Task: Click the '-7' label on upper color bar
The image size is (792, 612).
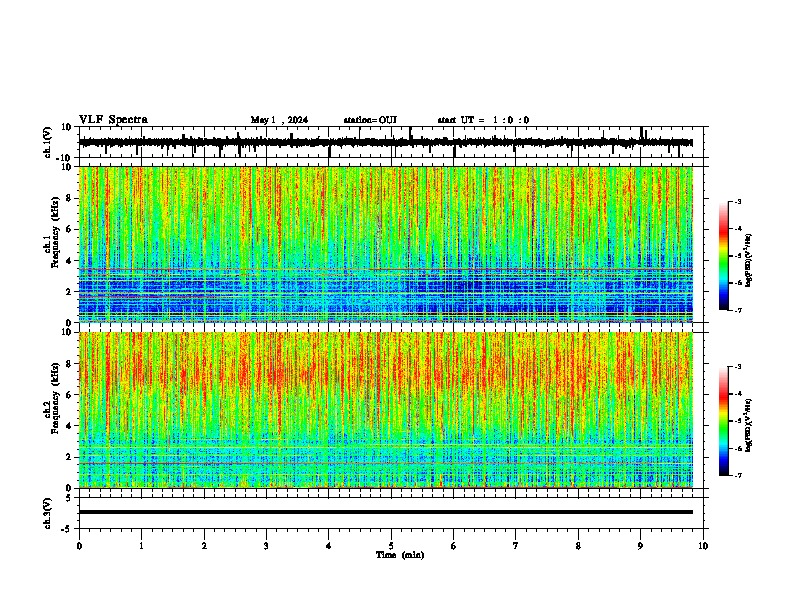Action: click(x=738, y=310)
